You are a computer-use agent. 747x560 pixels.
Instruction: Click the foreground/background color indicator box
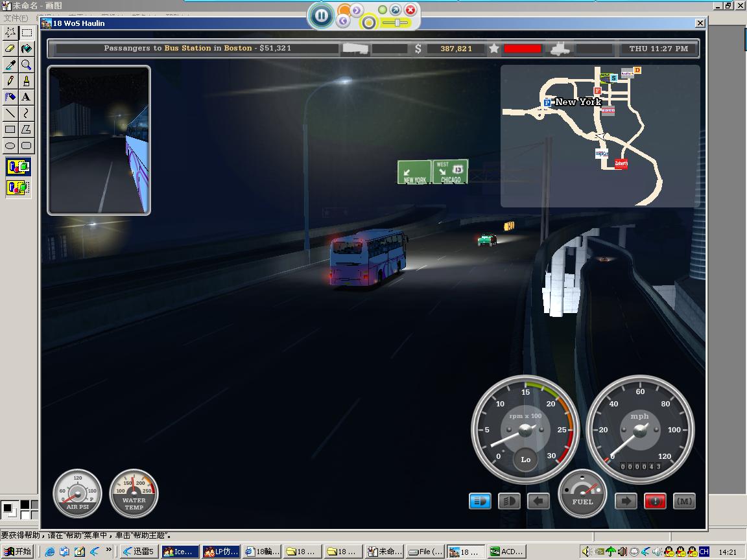click(10, 509)
